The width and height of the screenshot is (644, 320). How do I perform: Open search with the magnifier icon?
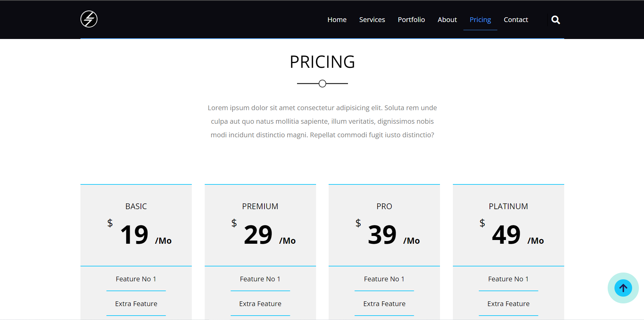555,20
